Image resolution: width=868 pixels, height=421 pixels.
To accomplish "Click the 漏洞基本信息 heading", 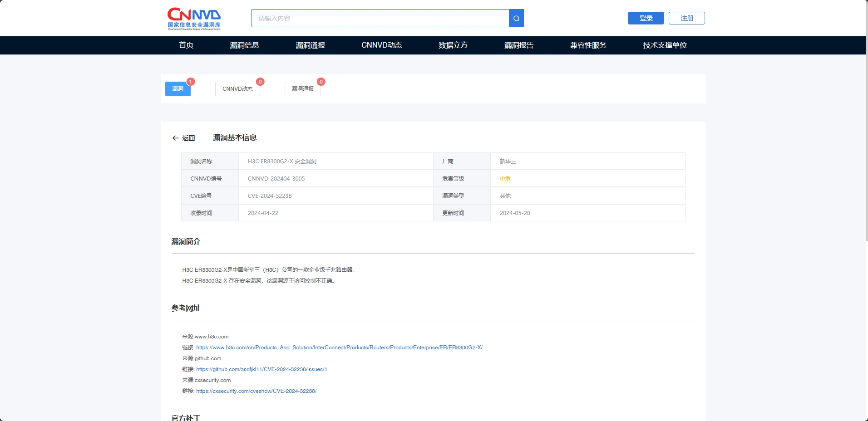I will pyautogui.click(x=235, y=138).
